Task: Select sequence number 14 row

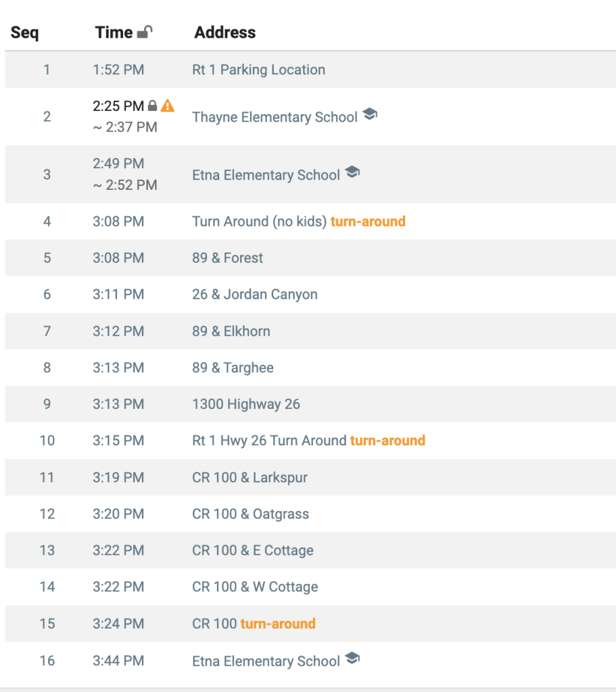Action: click(310, 587)
